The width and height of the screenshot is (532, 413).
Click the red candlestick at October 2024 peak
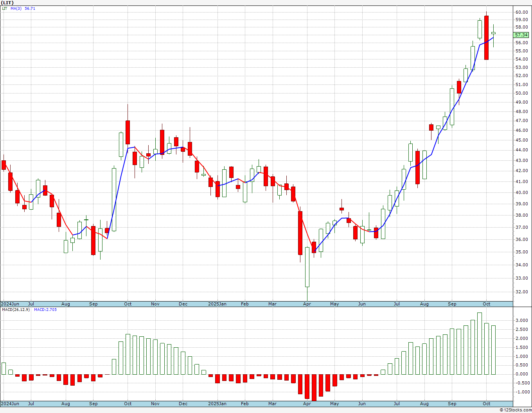[128, 132]
